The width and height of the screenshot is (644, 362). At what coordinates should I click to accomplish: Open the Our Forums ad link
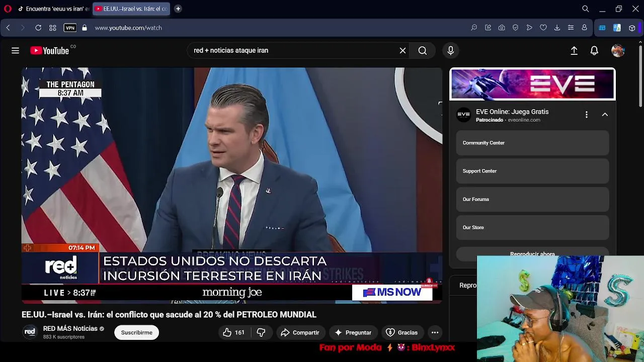[532, 199]
